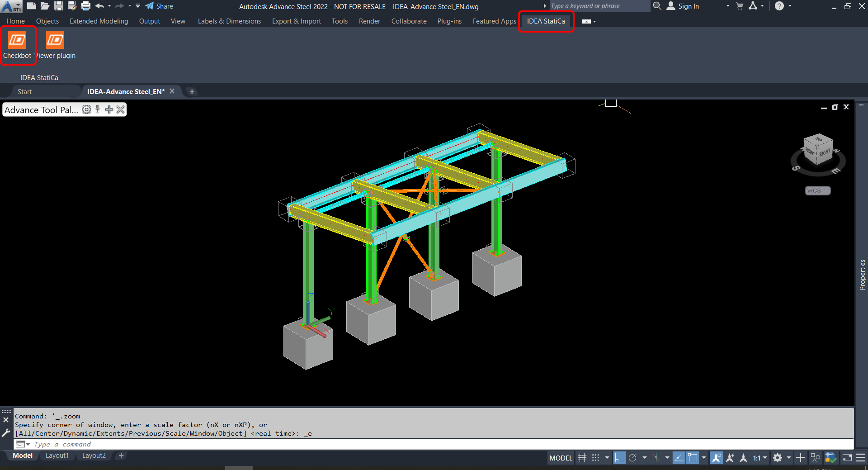
Task: Switch to the Extended Modeling ribbon tab
Action: (x=99, y=21)
